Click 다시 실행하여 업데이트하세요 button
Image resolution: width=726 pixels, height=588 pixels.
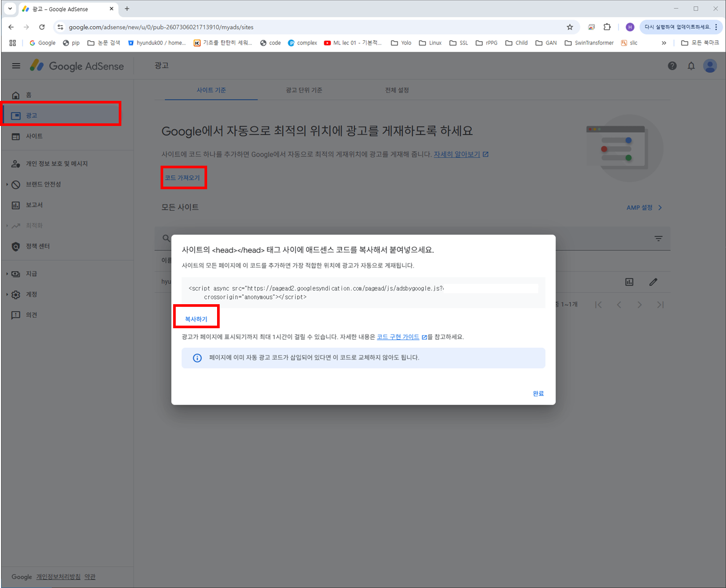pos(681,27)
